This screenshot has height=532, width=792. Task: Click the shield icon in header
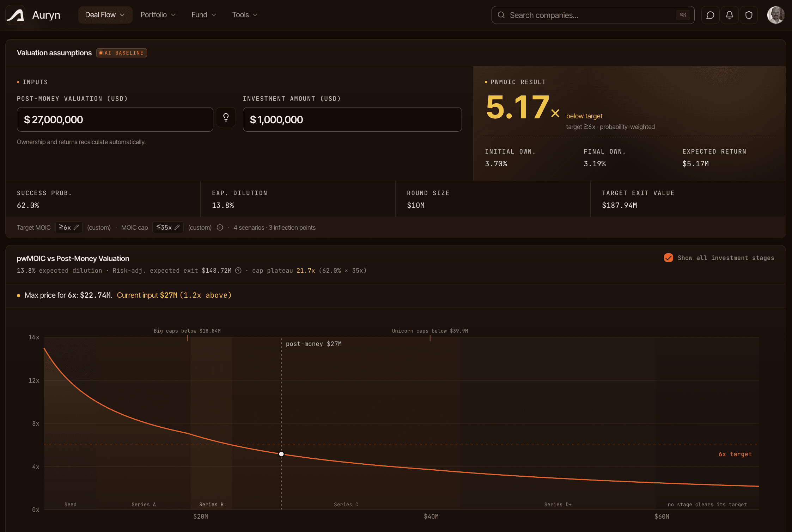click(749, 15)
